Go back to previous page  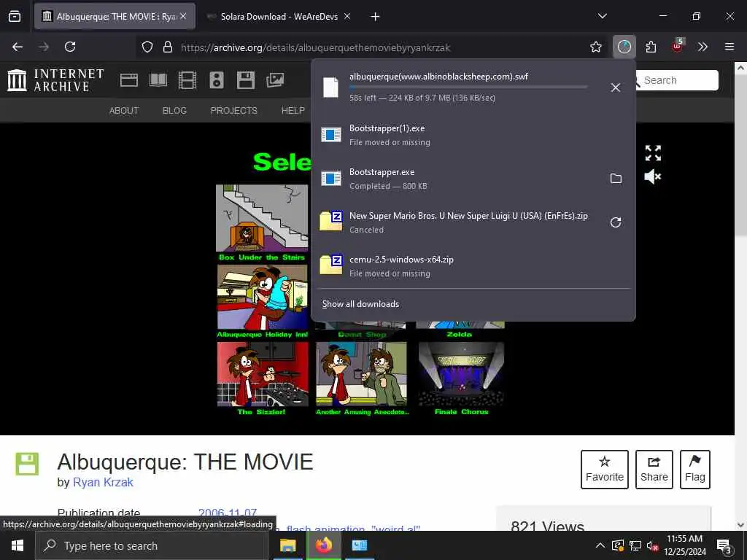[x=18, y=47]
